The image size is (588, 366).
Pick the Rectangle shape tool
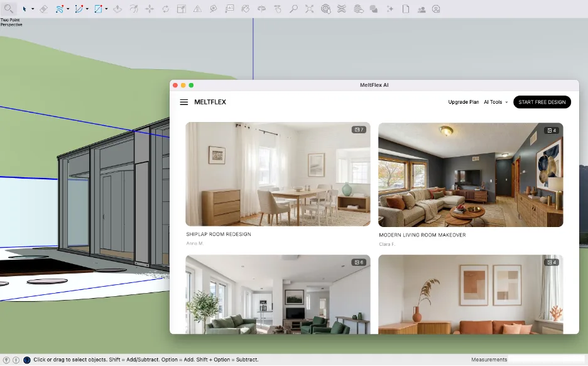point(98,9)
